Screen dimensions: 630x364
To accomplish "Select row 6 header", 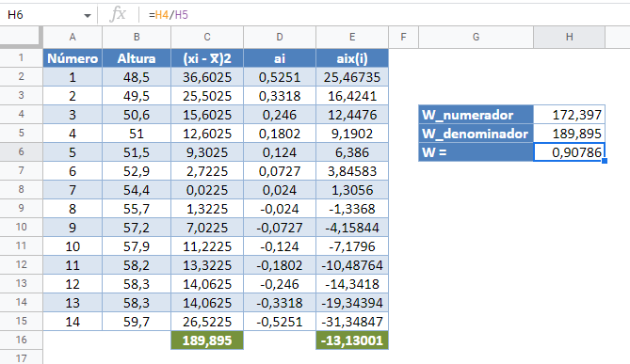I will (21, 152).
